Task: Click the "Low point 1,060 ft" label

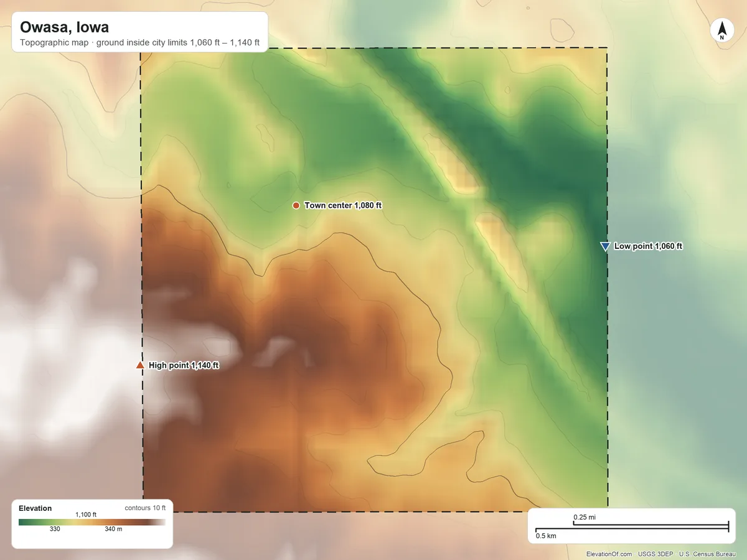Action: [648, 246]
